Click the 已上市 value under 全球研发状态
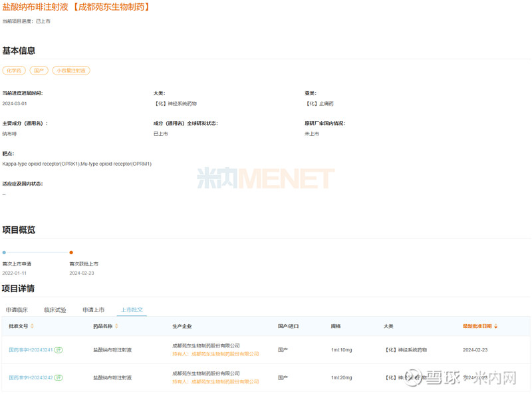 [x=161, y=134]
